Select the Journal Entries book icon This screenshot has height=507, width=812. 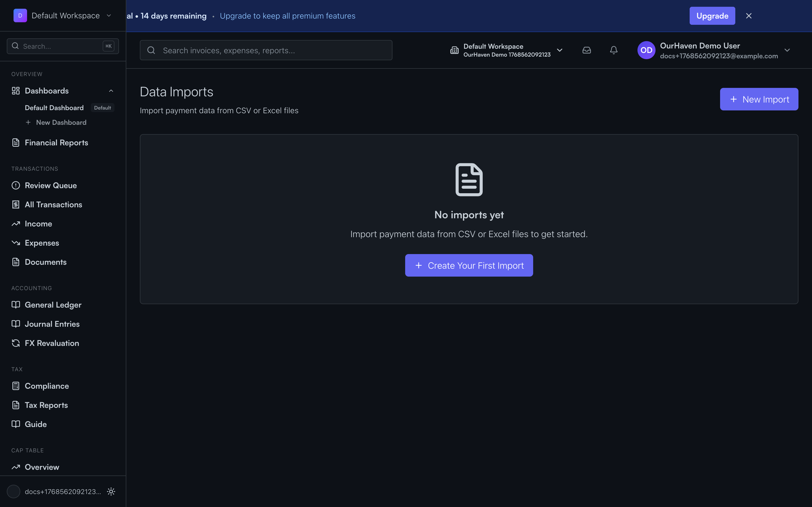click(16, 324)
